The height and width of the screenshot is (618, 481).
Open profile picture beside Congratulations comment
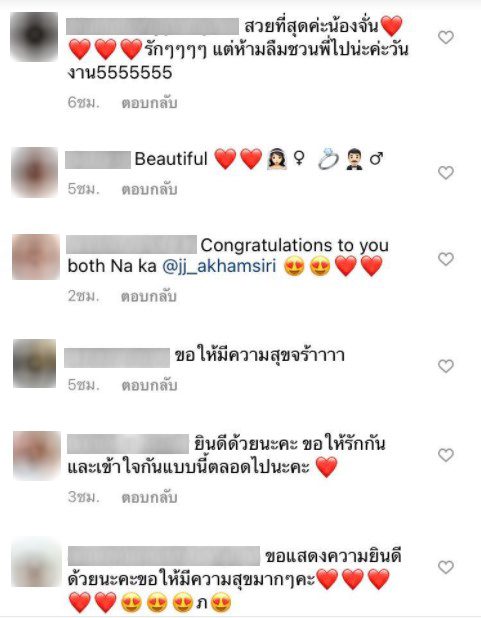pos(36,257)
